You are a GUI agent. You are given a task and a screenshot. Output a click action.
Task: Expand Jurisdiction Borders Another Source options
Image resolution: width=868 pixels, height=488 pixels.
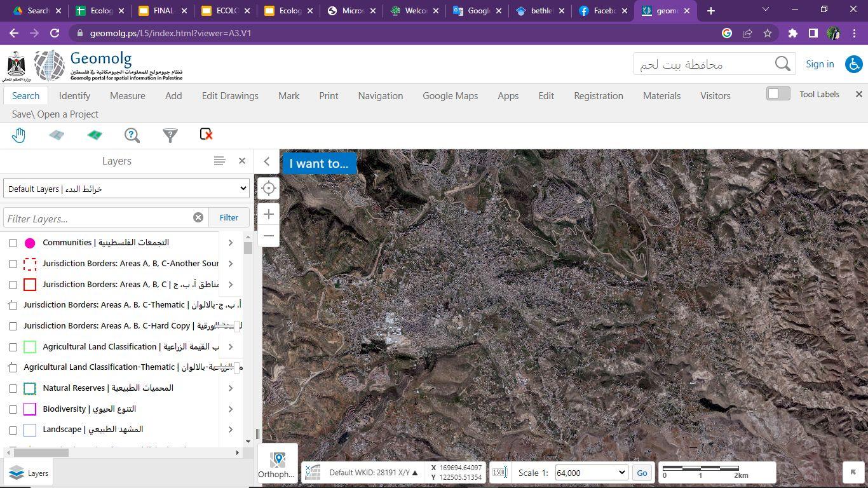click(231, 264)
